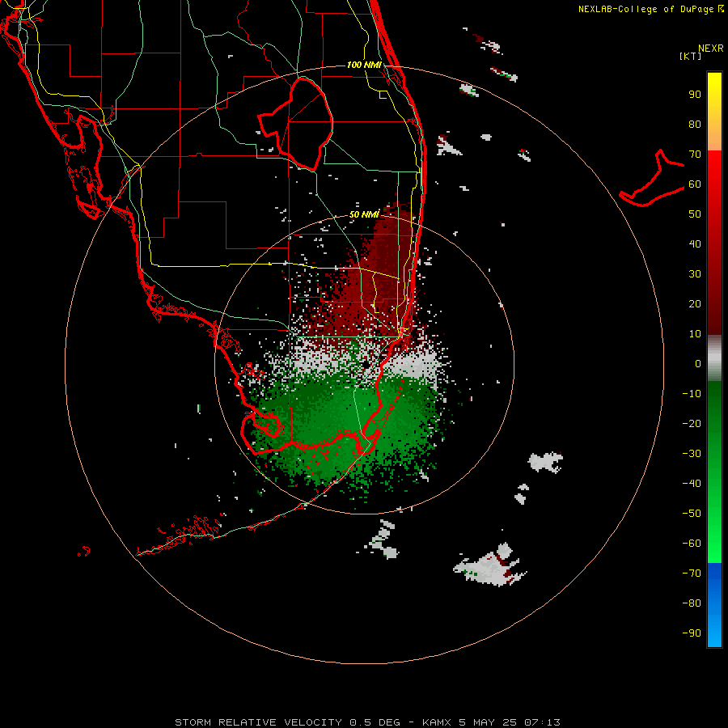Select the -40 knot scale value
This screenshot has width=728, height=728.
click(692, 484)
